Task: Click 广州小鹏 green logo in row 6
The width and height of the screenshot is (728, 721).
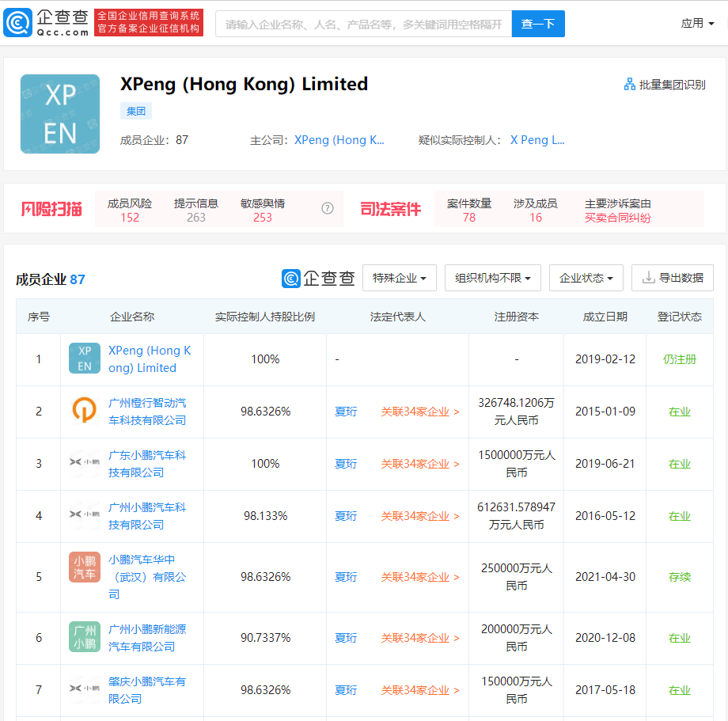Action: click(x=85, y=637)
